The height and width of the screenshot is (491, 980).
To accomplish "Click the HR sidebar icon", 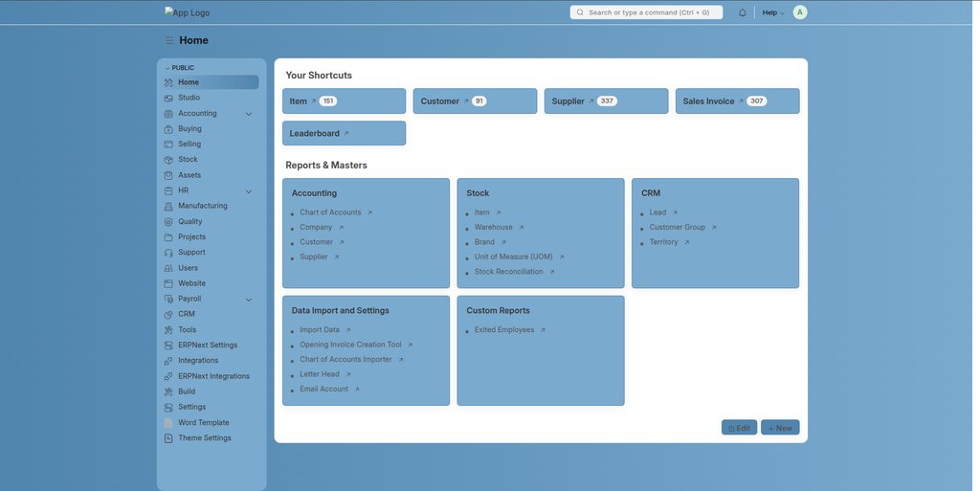I will coord(168,191).
